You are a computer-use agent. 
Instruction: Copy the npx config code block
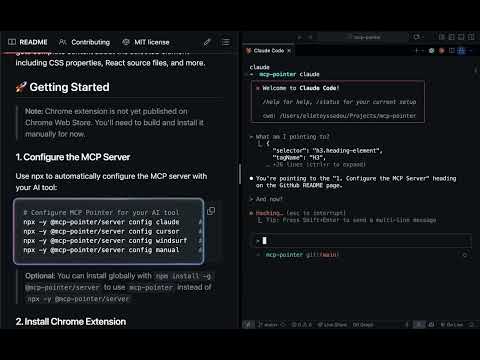(211, 211)
